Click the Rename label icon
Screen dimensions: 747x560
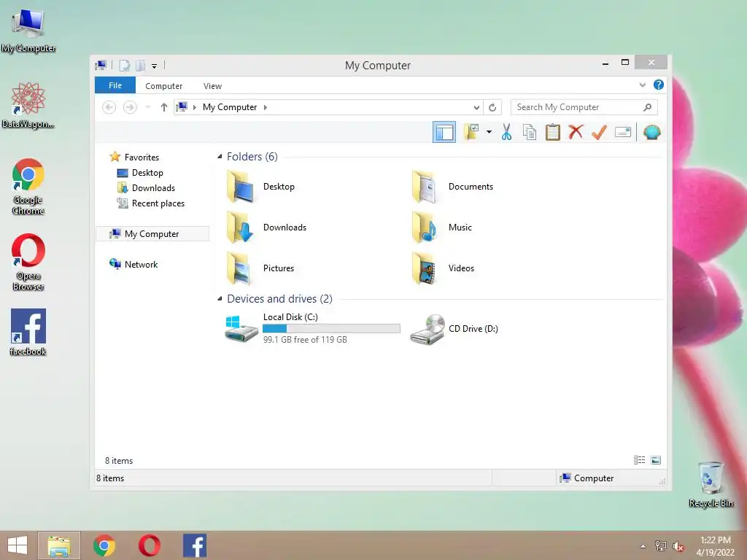623,132
